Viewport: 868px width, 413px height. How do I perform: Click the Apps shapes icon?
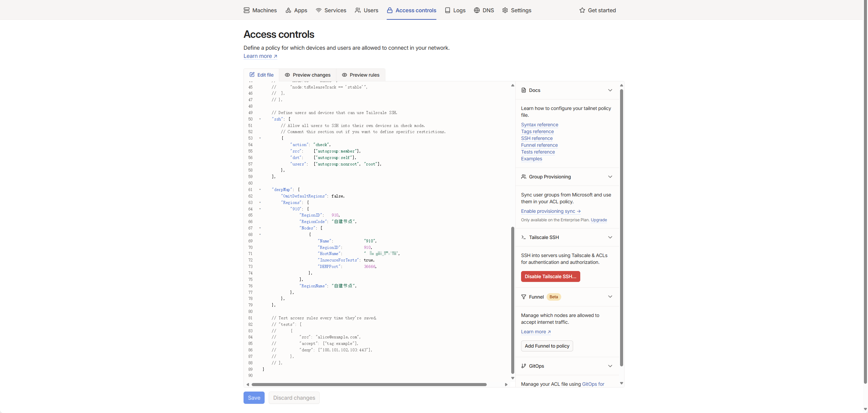[288, 10]
